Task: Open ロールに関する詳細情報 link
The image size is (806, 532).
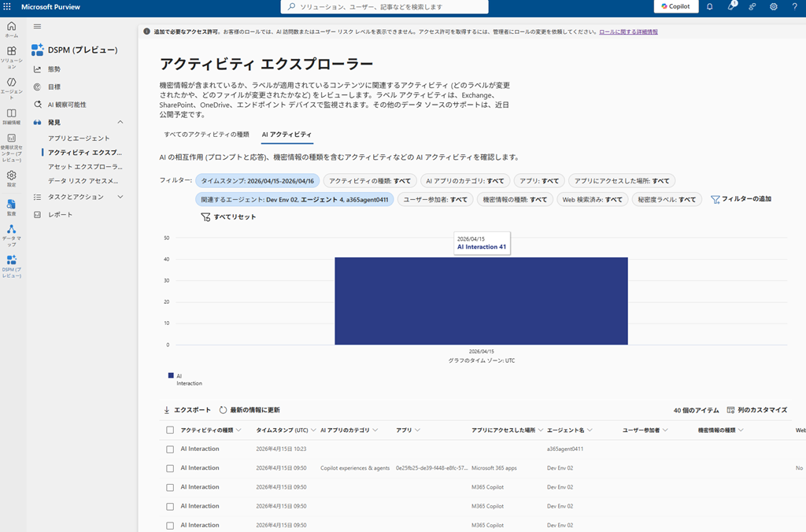Action: pos(628,32)
